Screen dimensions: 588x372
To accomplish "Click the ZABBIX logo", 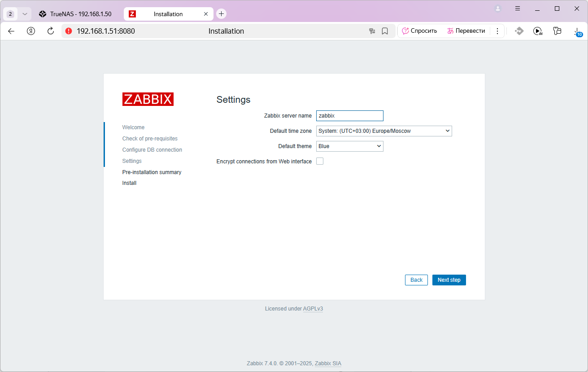I will (x=148, y=99).
